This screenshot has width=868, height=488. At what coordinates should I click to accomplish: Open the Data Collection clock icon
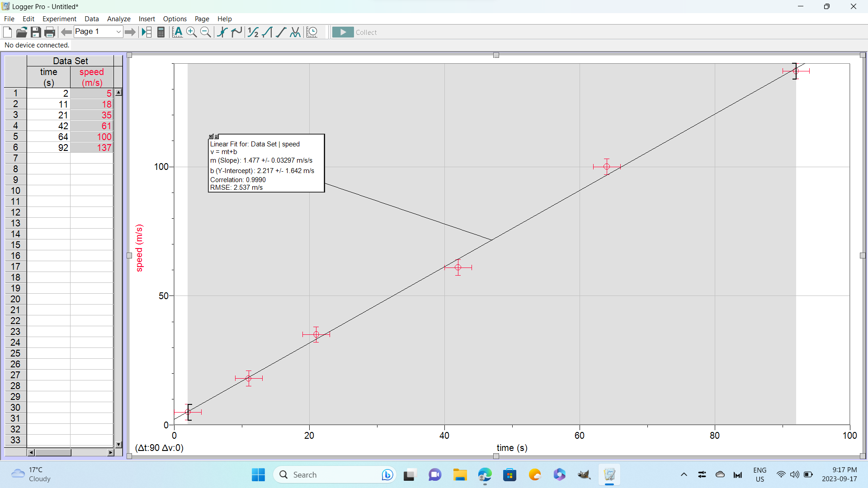pyautogui.click(x=312, y=32)
